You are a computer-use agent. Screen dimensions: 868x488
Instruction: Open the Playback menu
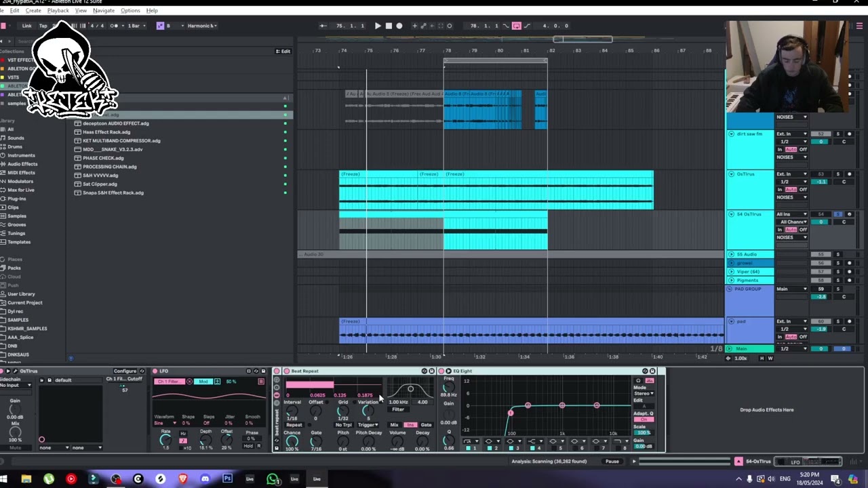[58, 11]
